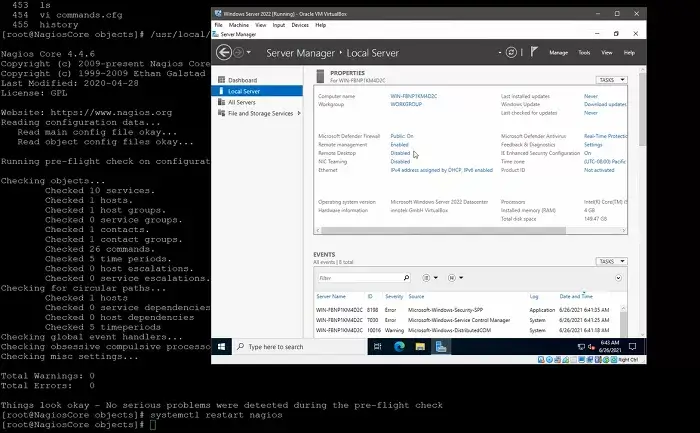Click Never link beside Last installed updates

click(x=591, y=96)
